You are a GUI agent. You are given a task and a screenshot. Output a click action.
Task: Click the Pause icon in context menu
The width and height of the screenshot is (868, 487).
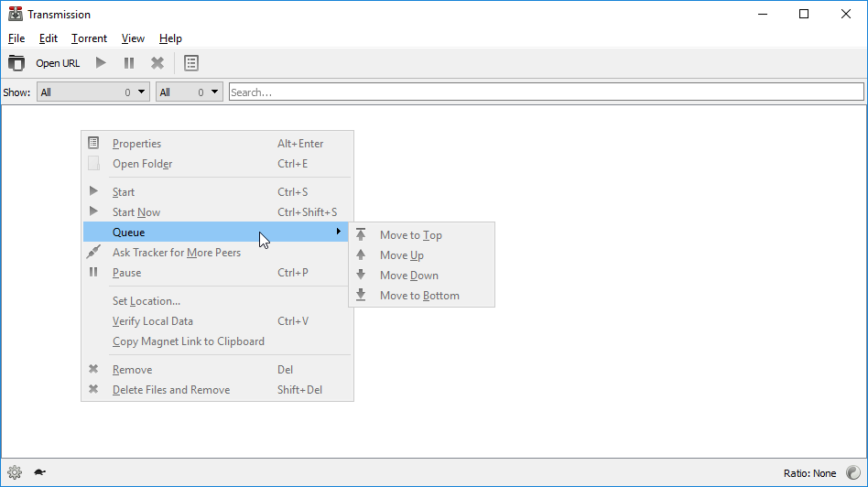point(93,272)
